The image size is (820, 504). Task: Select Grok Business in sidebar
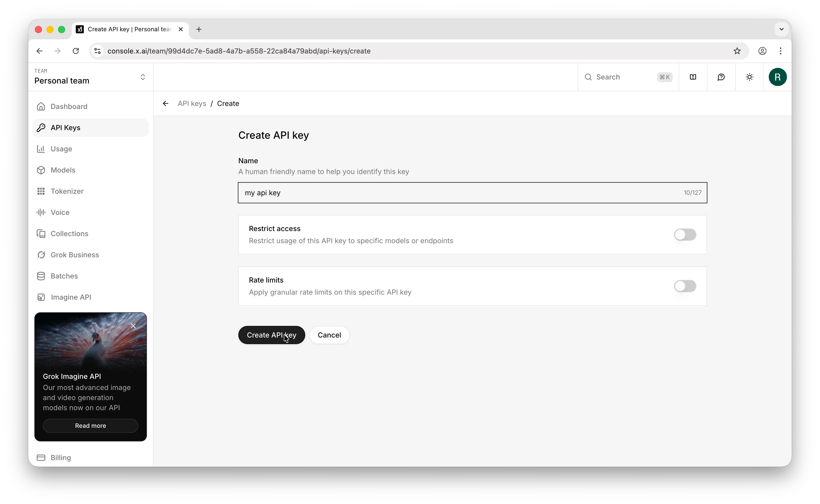[75, 255]
